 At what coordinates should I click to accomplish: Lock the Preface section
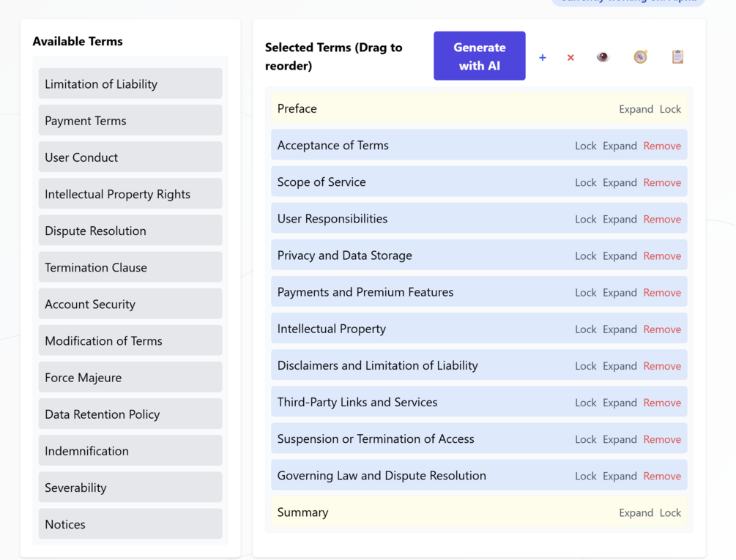click(x=670, y=109)
